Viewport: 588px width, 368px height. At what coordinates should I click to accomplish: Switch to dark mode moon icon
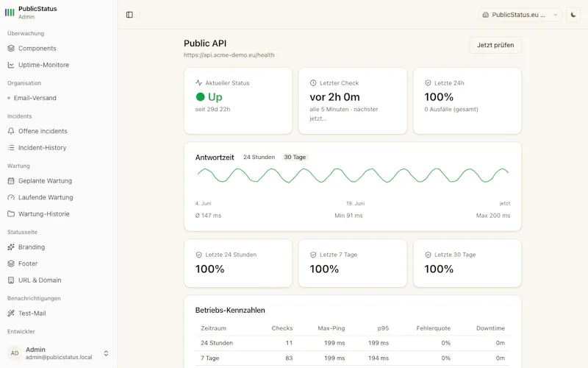click(573, 15)
